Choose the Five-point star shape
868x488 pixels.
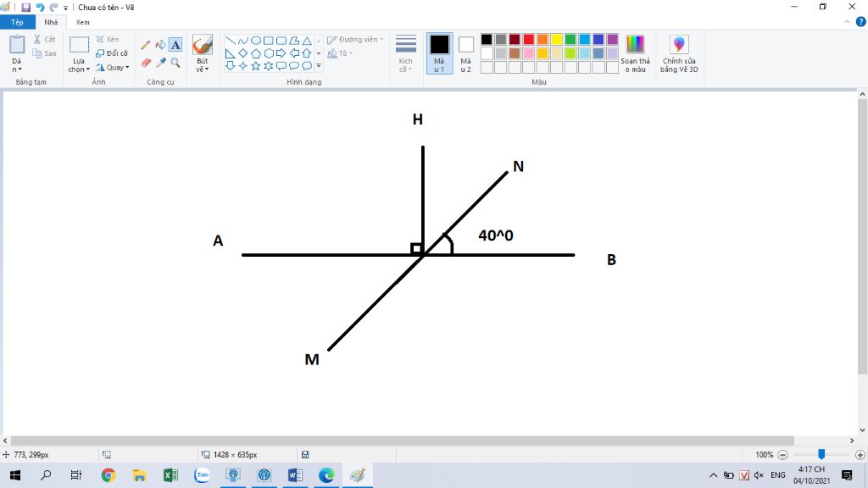256,66
